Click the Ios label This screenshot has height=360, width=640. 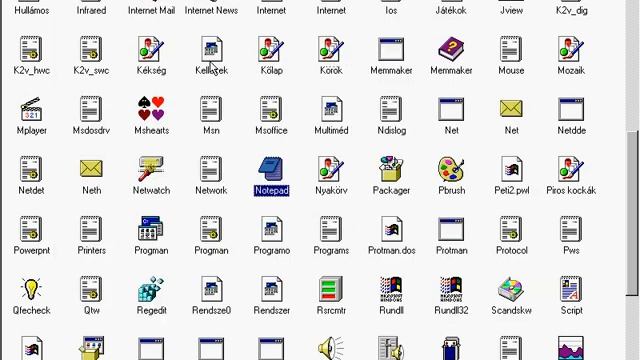tap(391, 10)
